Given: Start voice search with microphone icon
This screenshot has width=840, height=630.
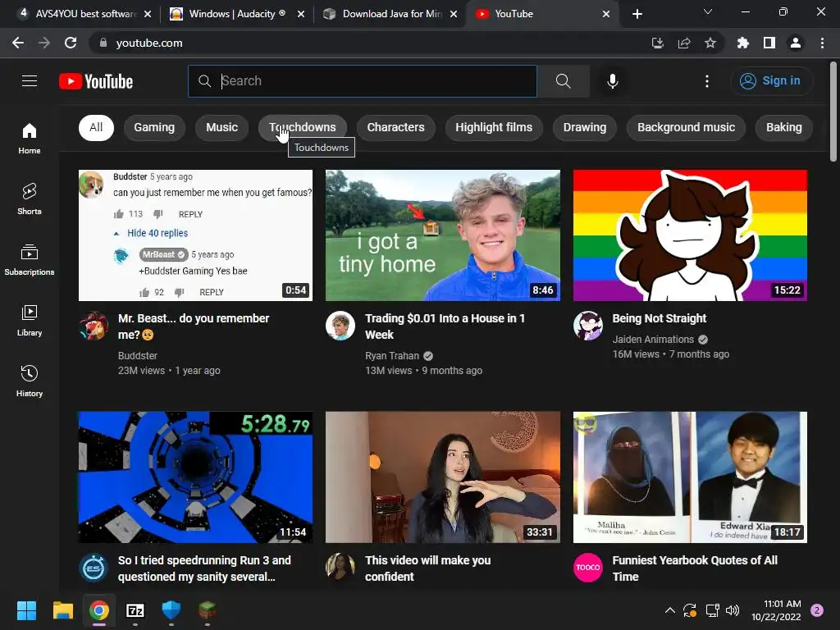Looking at the screenshot, I should (x=612, y=81).
